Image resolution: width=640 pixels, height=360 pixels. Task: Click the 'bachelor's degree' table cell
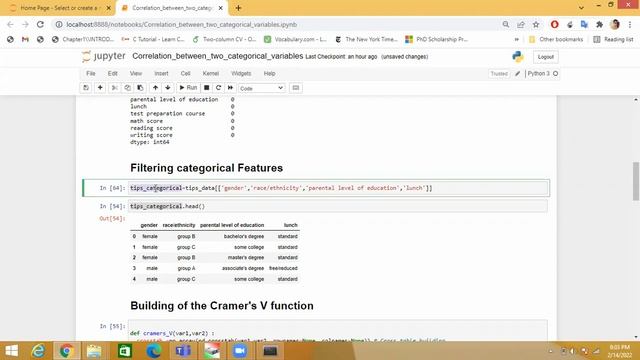(244, 236)
